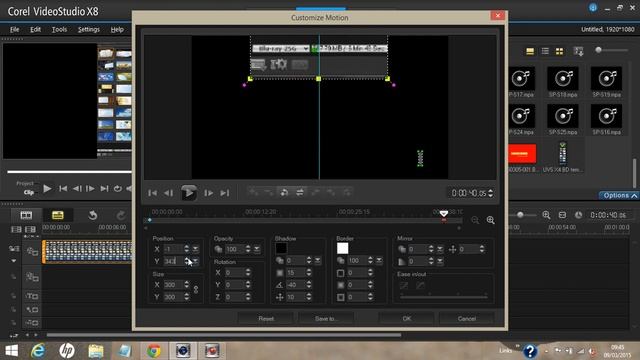Switch to Storyboard view in main timeline

tap(26, 215)
